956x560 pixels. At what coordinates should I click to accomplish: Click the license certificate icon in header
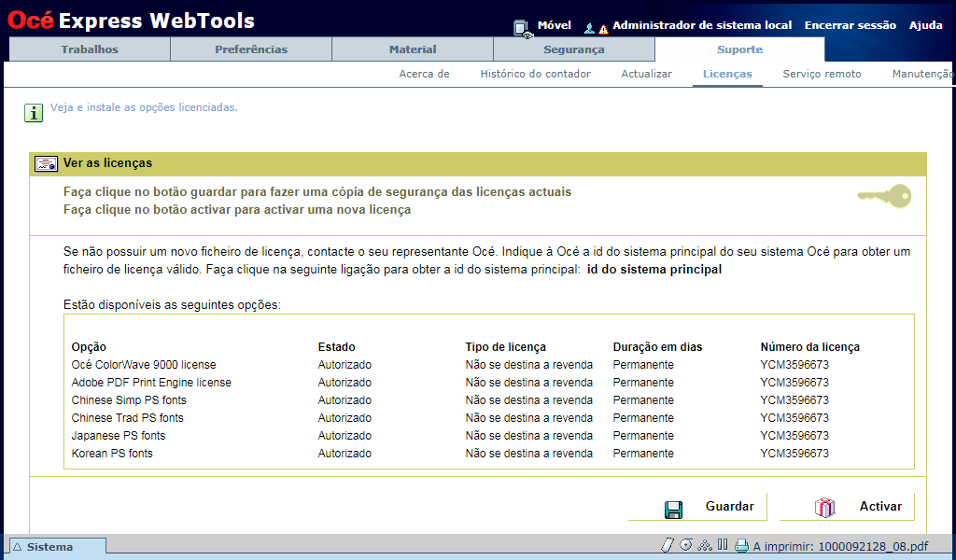46,163
